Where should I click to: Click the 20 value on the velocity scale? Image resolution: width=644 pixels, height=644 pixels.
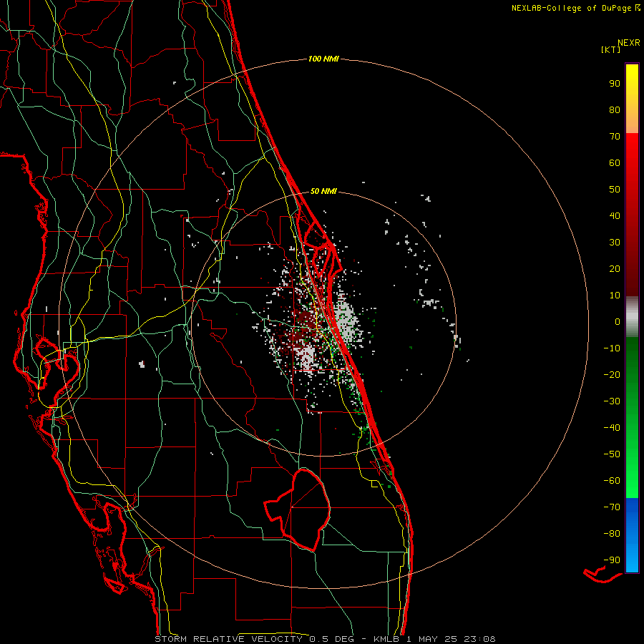tap(615, 269)
